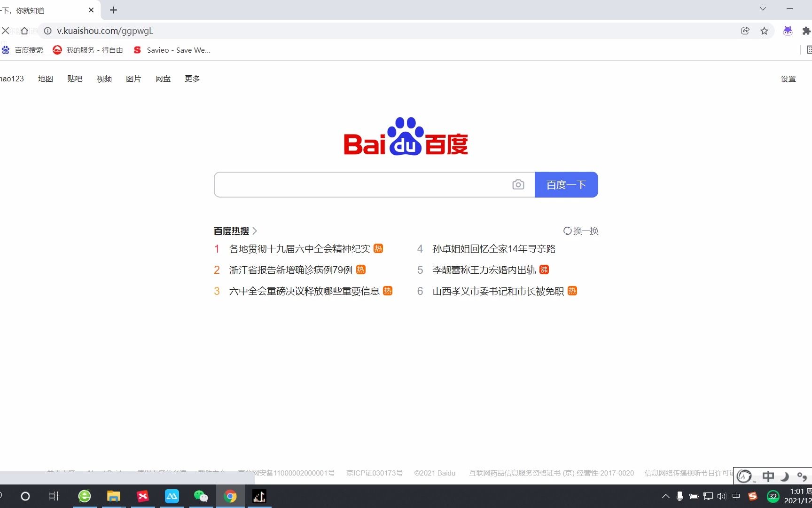Share this page using the address bar icon
Screen dimensions: 812x508
coord(745,31)
